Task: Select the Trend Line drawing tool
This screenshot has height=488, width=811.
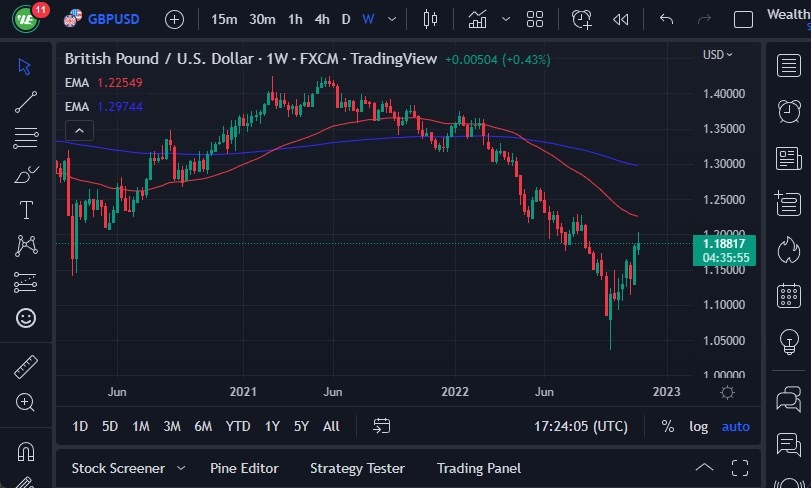Action: click(x=26, y=101)
